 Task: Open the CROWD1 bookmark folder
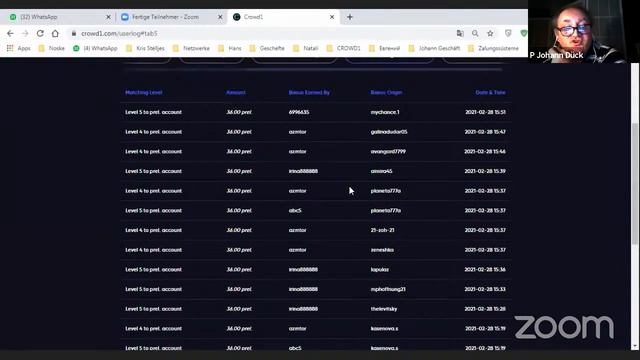click(x=344, y=48)
